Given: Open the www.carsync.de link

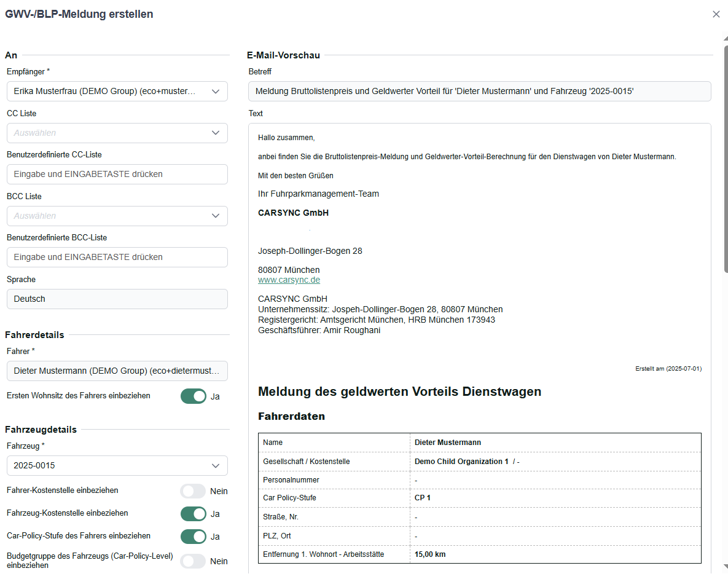Looking at the screenshot, I should coord(289,280).
